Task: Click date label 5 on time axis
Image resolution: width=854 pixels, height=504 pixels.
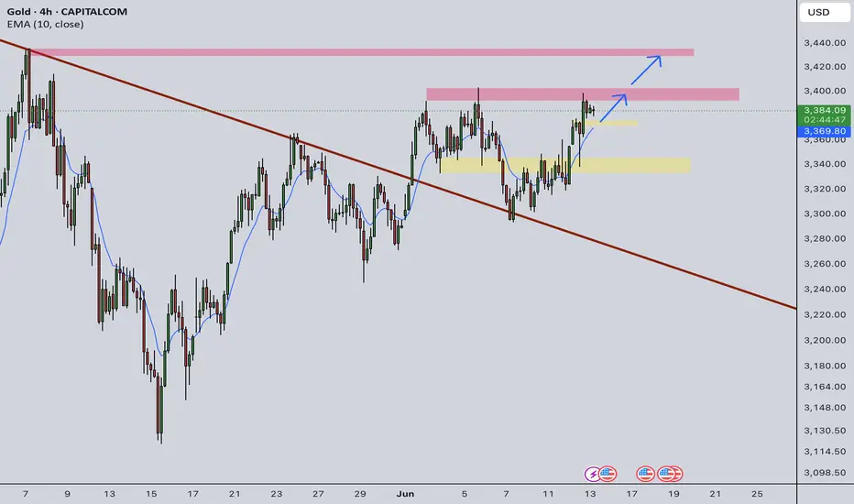Action: (465, 494)
